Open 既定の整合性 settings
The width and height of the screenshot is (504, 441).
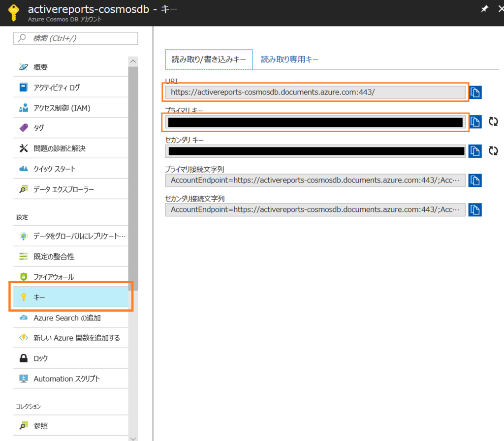click(x=71, y=256)
